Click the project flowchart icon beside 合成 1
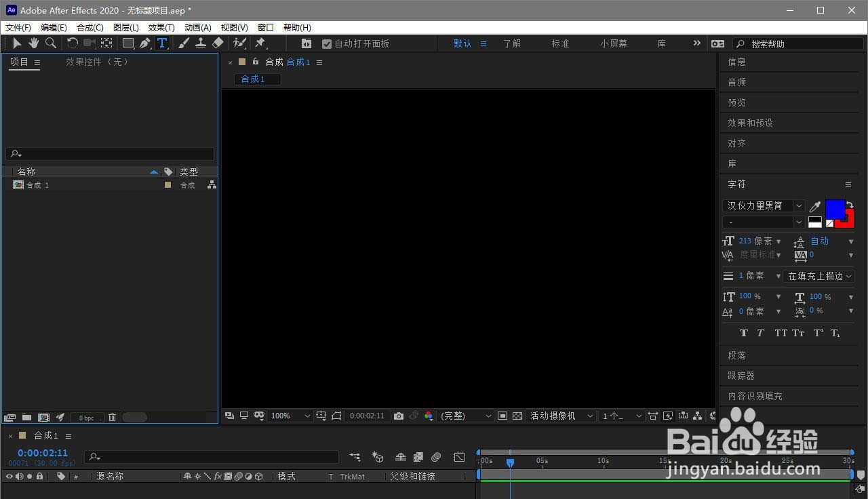This screenshot has width=868, height=499. point(212,184)
